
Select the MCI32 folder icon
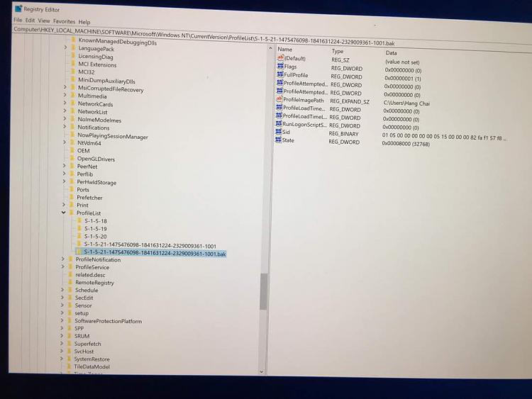tap(73, 71)
